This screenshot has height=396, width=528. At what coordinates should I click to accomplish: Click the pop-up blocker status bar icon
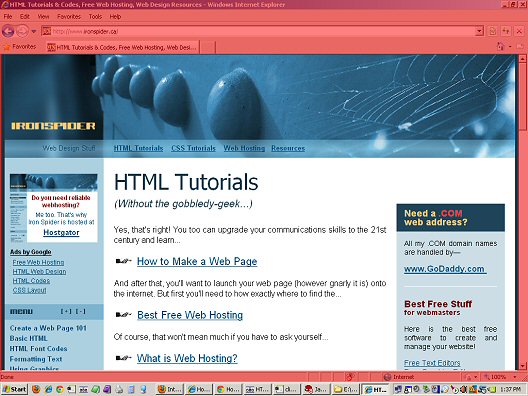tap(350, 377)
